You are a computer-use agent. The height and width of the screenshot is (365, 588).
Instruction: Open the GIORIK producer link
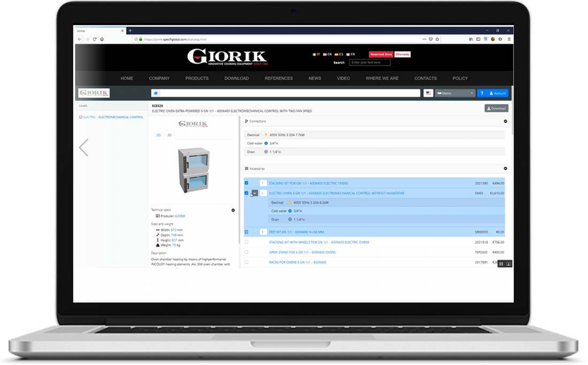[x=180, y=216]
